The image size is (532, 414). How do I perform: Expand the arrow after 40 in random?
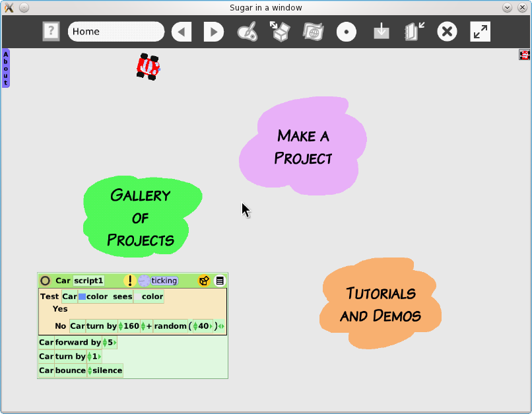211,326
